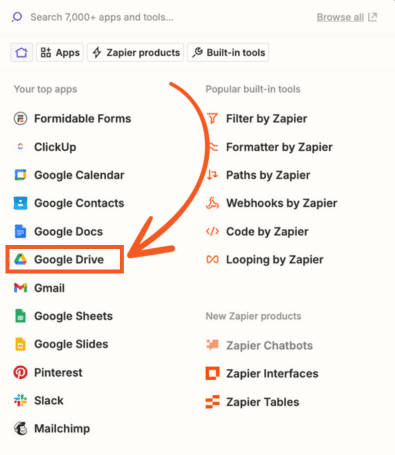Select the Home tab icon
Screen dimensions: 395x455
coord(22,52)
